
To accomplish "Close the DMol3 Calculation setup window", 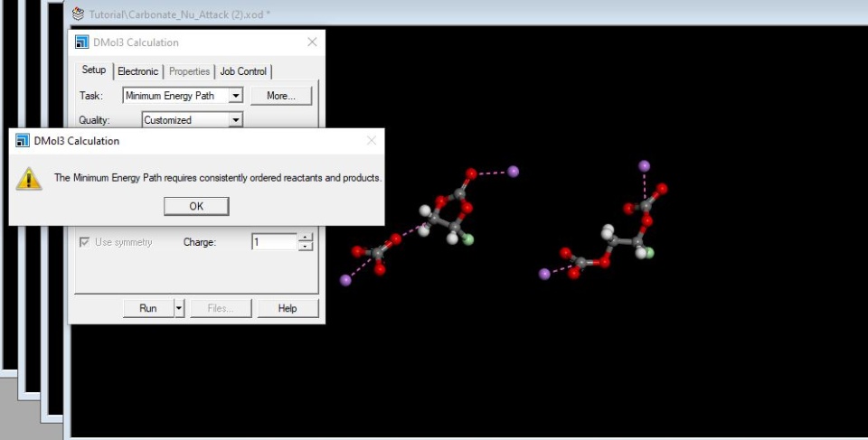I will point(312,42).
